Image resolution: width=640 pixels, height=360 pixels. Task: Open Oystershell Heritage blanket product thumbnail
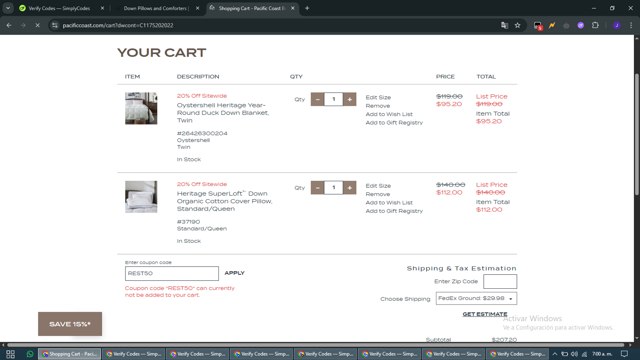(x=141, y=108)
